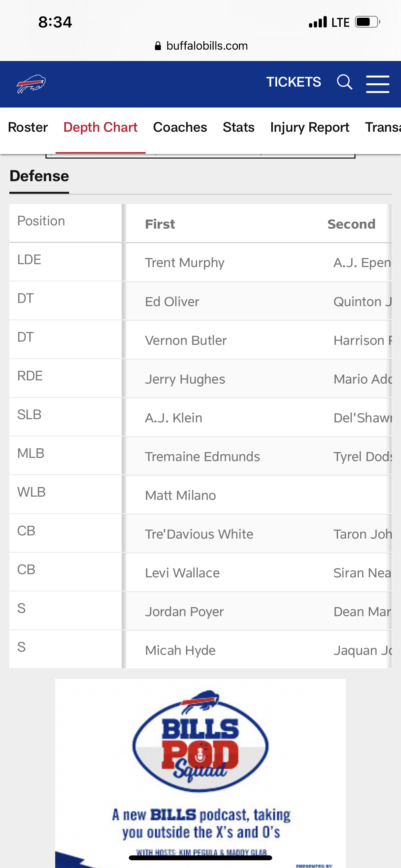Open the Injury Report tab
This screenshot has height=868, width=401.
[x=310, y=127]
